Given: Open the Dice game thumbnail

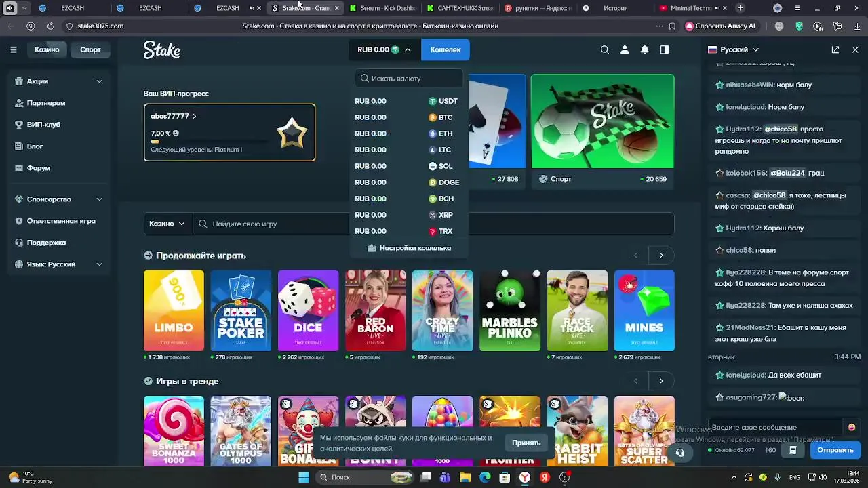Looking at the screenshot, I should point(308,310).
